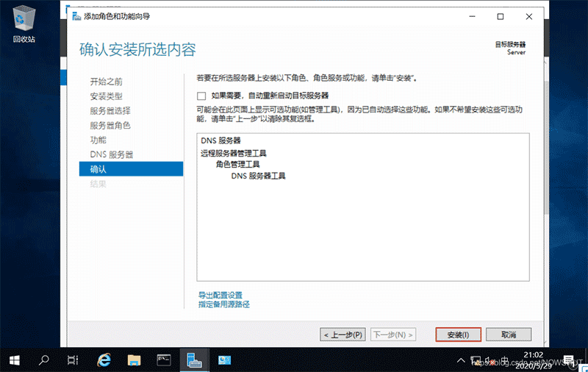Switch to Server Manager in the taskbar
This screenshot has width=588, height=372.
coord(195,360)
